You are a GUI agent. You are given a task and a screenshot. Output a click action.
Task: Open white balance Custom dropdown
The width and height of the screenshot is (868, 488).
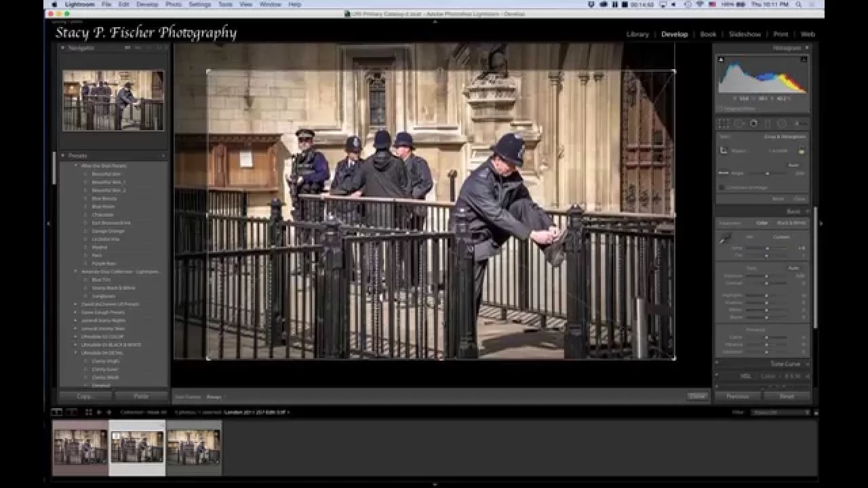tap(781, 237)
